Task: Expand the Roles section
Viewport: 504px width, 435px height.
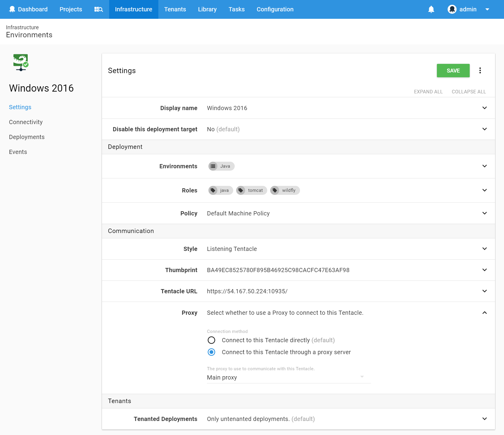Action: (x=485, y=190)
